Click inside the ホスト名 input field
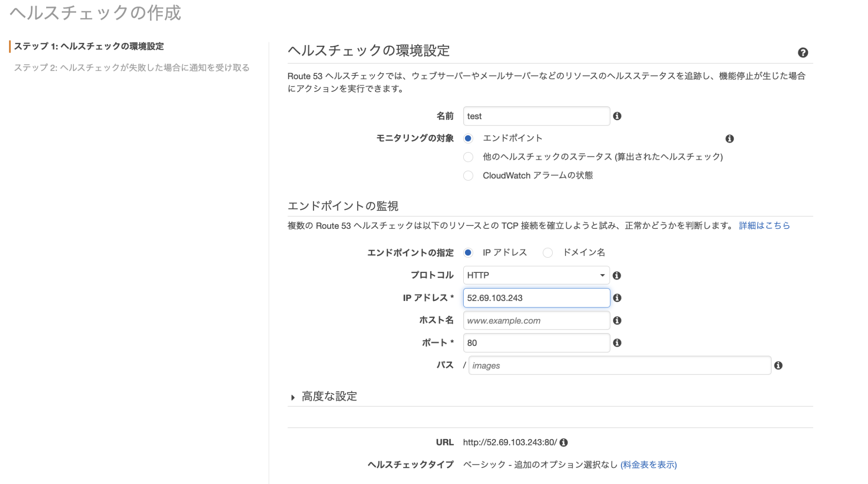The height and width of the screenshot is (484, 868). (x=536, y=320)
